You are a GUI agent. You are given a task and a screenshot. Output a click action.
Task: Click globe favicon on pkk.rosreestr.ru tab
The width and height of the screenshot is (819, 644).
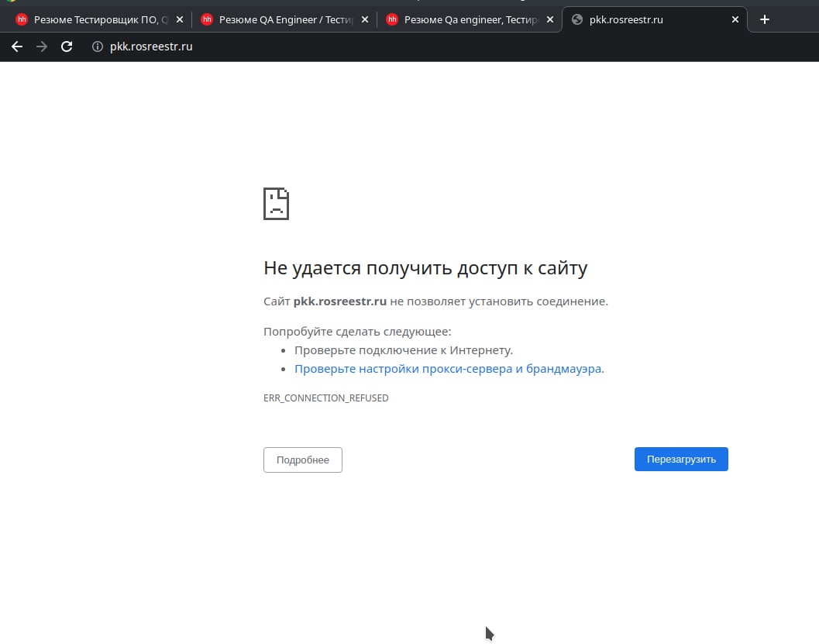click(x=577, y=19)
